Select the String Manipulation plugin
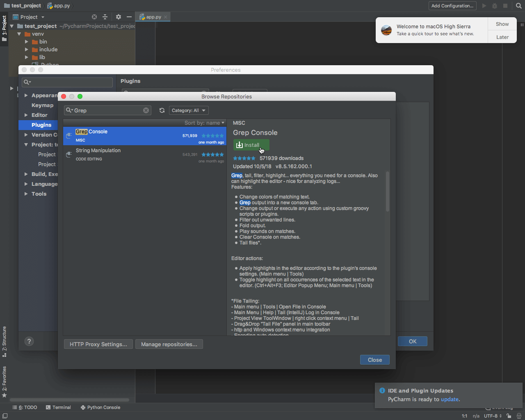Viewport: 525px width, 420px height. tap(145, 155)
